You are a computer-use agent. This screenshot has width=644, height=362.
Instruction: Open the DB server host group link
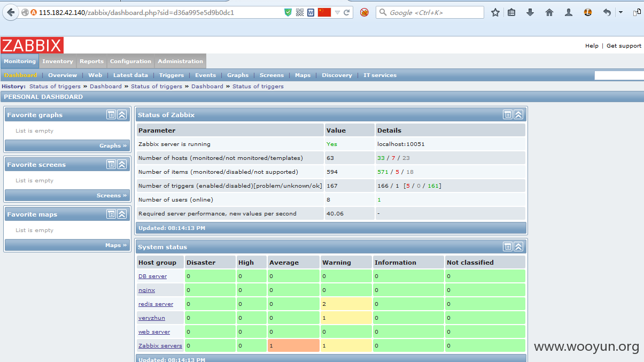152,276
